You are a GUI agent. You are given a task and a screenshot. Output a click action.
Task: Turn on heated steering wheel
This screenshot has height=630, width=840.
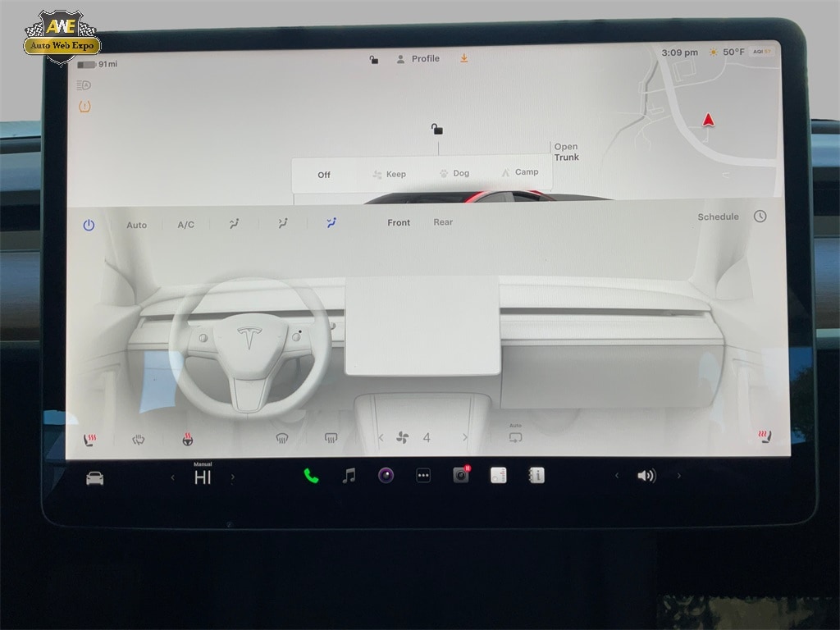[188, 440]
